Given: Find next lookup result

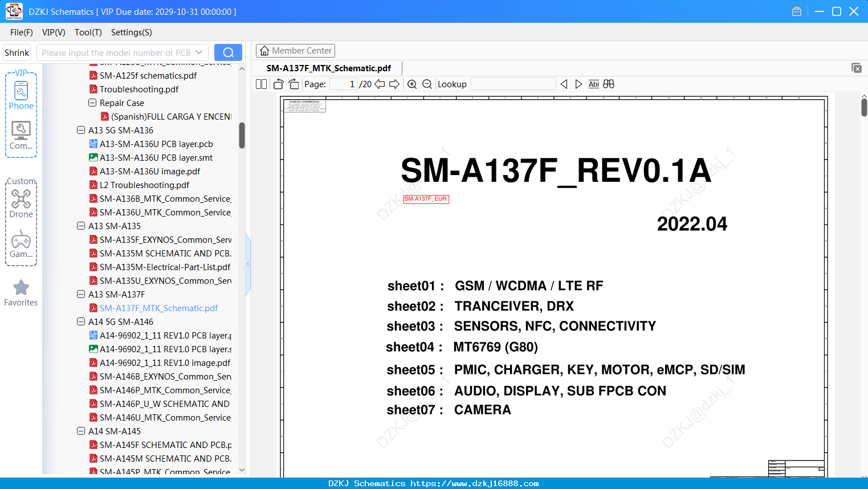Looking at the screenshot, I should coord(578,84).
